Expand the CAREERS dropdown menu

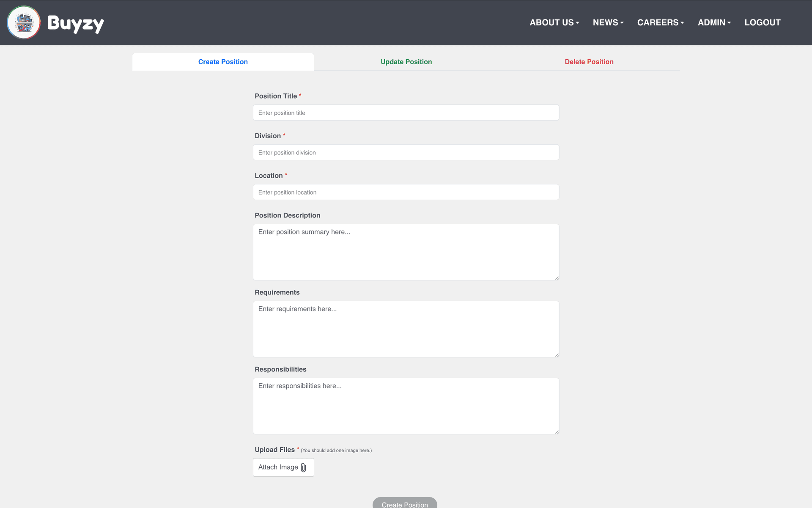(661, 22)
